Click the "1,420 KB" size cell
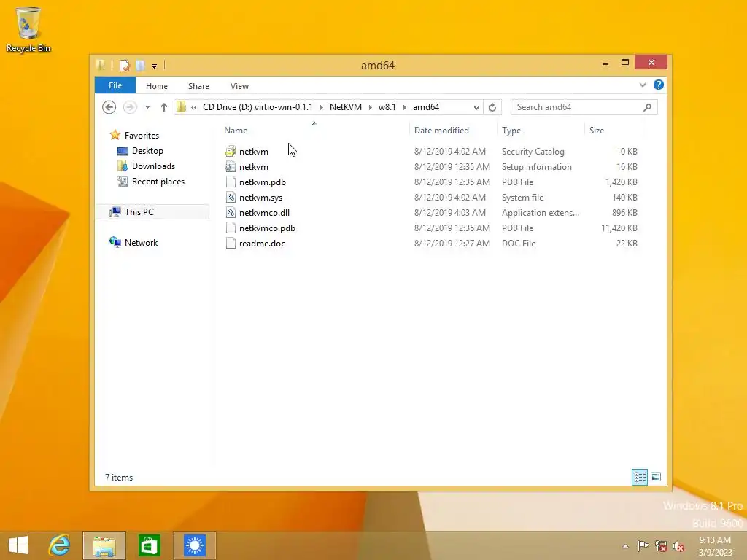This screenshot has height=560, width=747. 622,182
